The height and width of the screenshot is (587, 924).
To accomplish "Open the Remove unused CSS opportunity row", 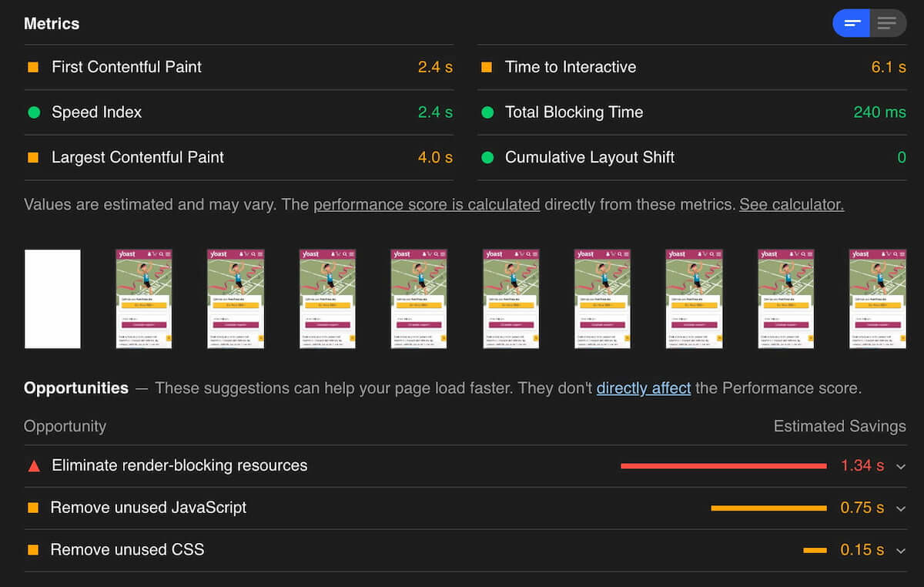I will (x=128, y=549).
